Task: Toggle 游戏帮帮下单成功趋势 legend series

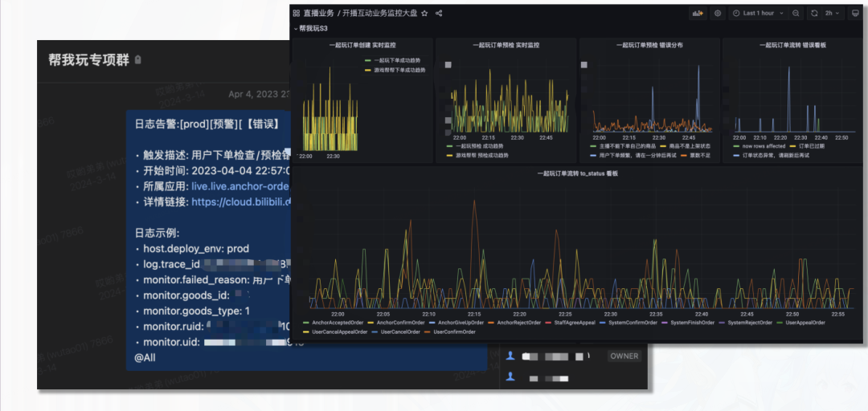Action: tap(395, 71)
